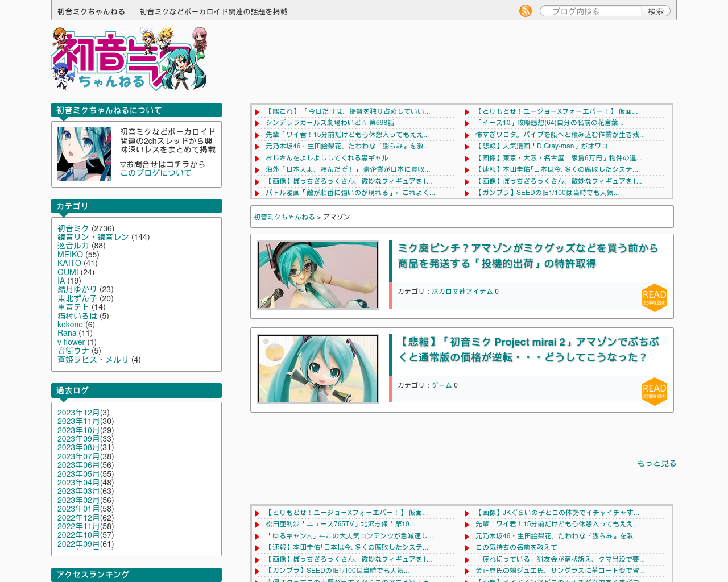Open the バトル漫画 headline link
Screen dimensions: 728x582
point(350,193)
